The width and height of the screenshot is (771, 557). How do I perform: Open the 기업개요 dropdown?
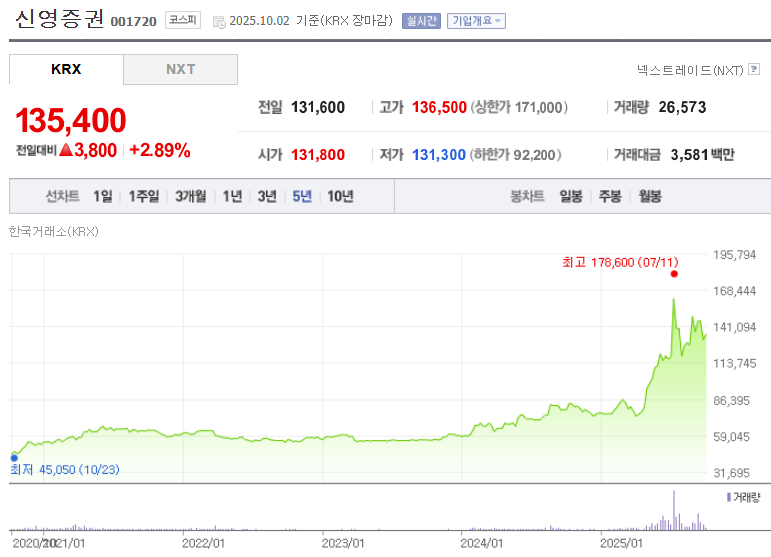click(476, 21)
